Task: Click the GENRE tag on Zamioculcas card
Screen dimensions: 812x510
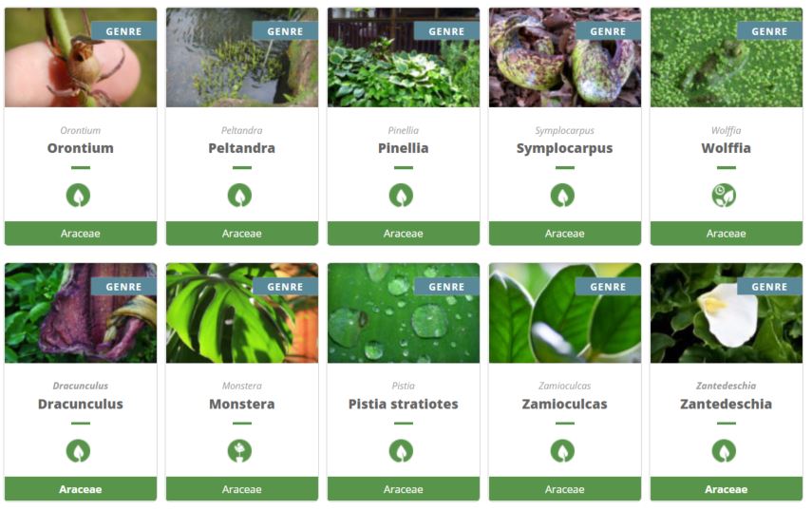Action: pos(608,286)
